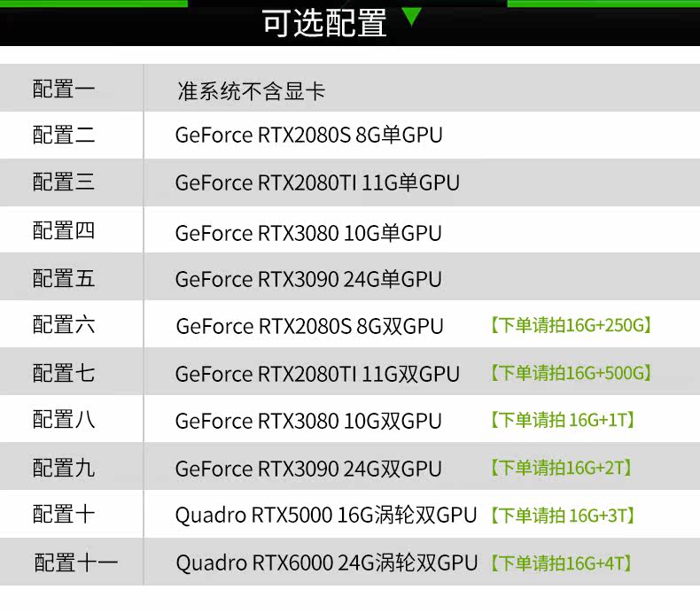Select the 配置六 row label
The image size is (700, 613).
coord(64,324)
